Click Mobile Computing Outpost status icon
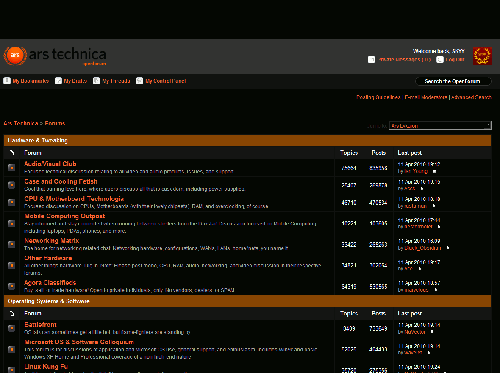Screen dimensions: 500x373 pyautogui.click(x=12, y=223)
